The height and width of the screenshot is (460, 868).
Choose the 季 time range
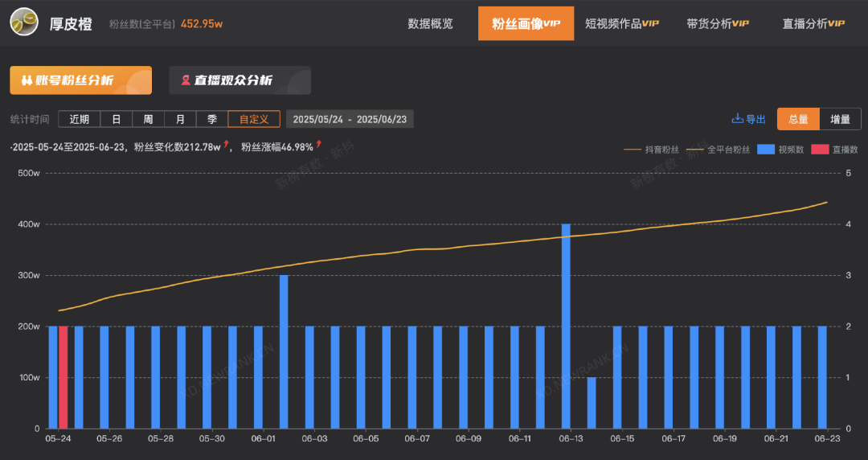pos(212,119)
